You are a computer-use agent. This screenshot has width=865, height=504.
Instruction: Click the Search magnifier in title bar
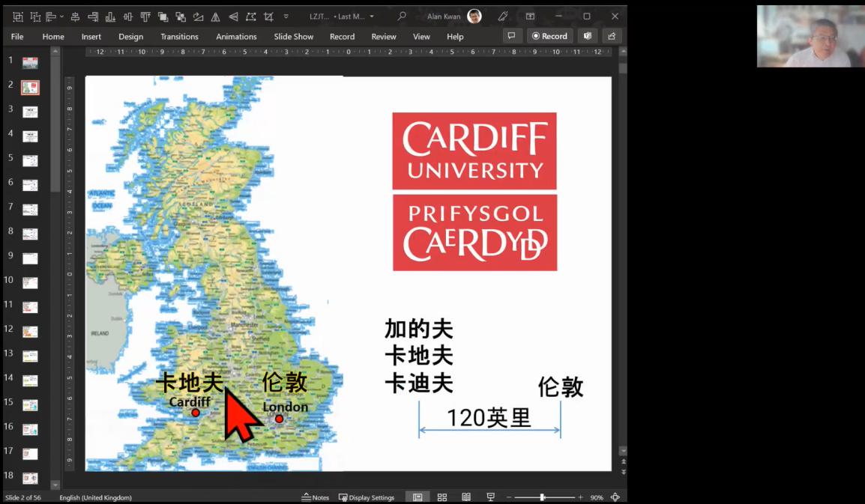(402, 16)
